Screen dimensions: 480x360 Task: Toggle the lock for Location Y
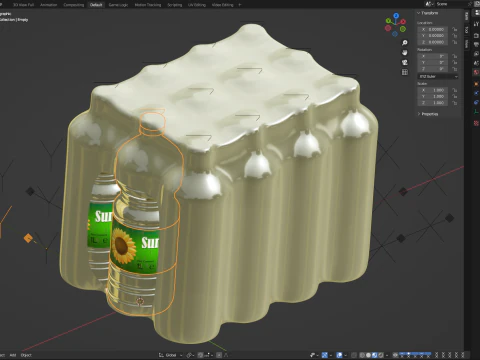(455, 35)
